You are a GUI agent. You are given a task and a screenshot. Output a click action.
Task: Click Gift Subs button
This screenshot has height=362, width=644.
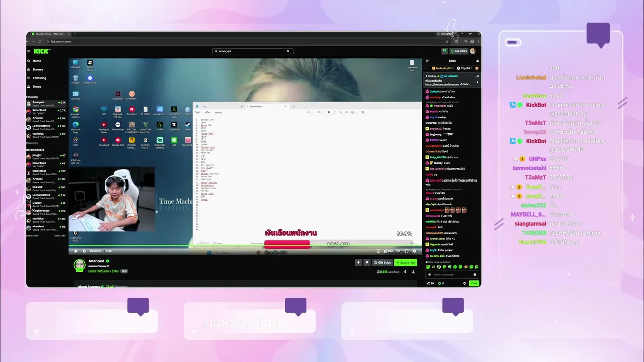click(382, 262)
